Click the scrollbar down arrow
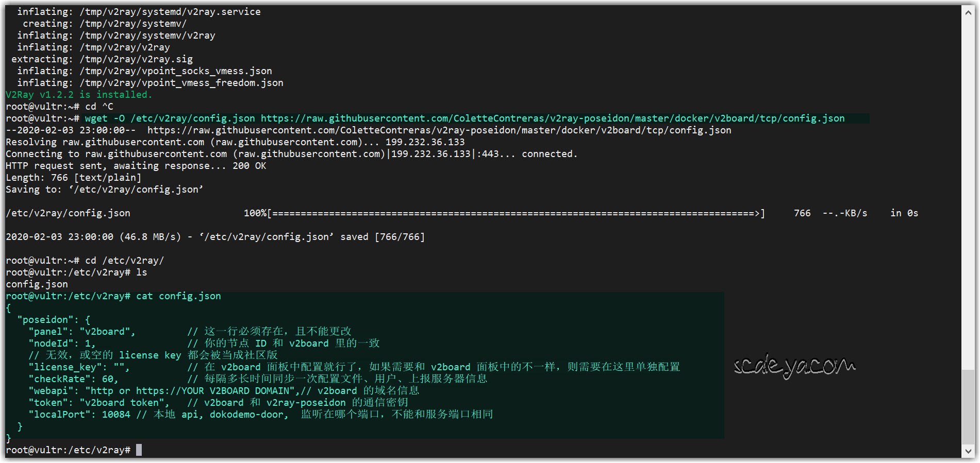Screen dimensions: 980x463 pos(968,451)
